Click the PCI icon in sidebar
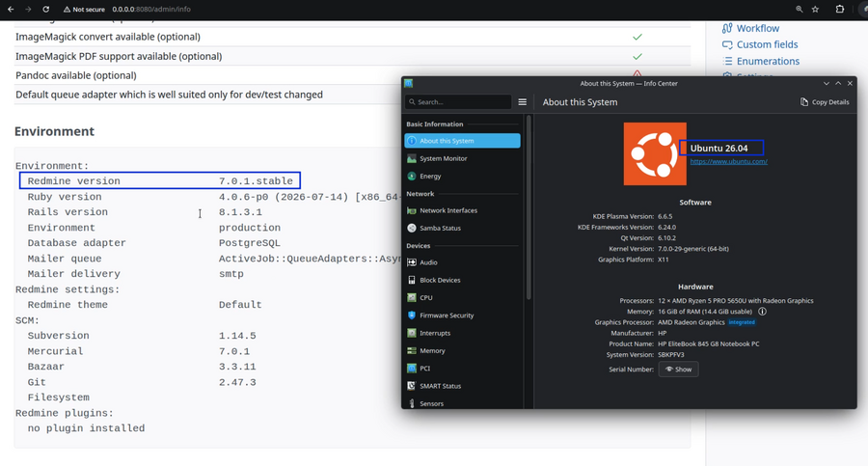 [411, 369]
